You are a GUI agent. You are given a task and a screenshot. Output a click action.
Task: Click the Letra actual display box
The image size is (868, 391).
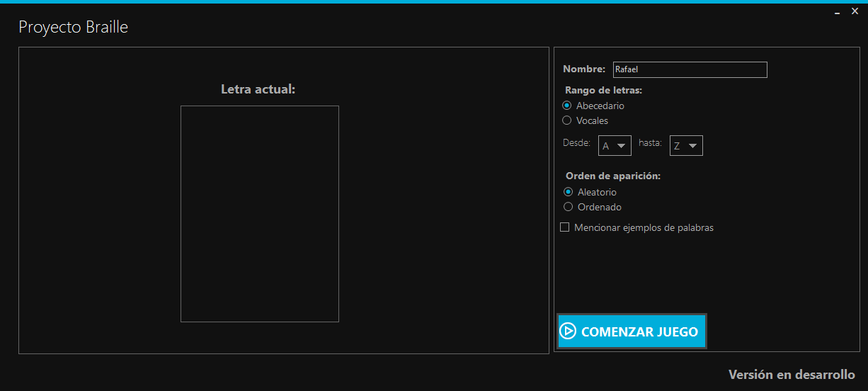click(x=260, y=214)
